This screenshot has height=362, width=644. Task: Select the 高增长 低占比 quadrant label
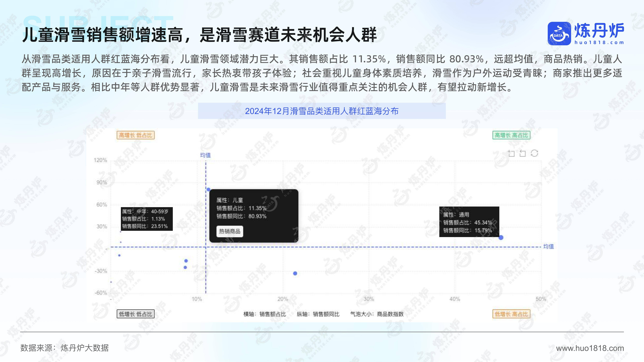pos(135,135)
